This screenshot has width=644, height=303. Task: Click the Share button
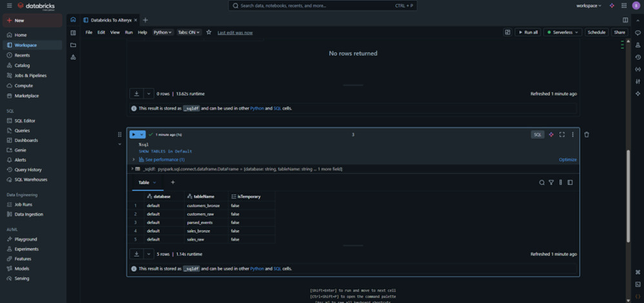(x=619, y=32)
